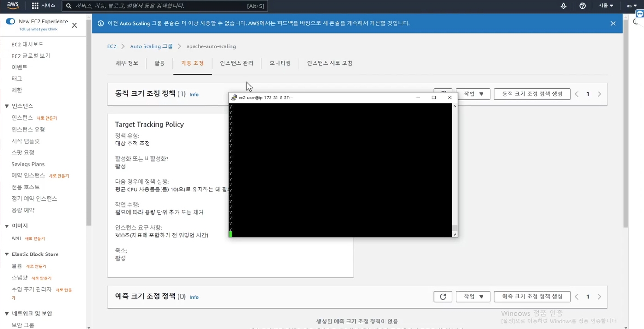
Task: Select the 자동 조정 tab
Action: 192,63
